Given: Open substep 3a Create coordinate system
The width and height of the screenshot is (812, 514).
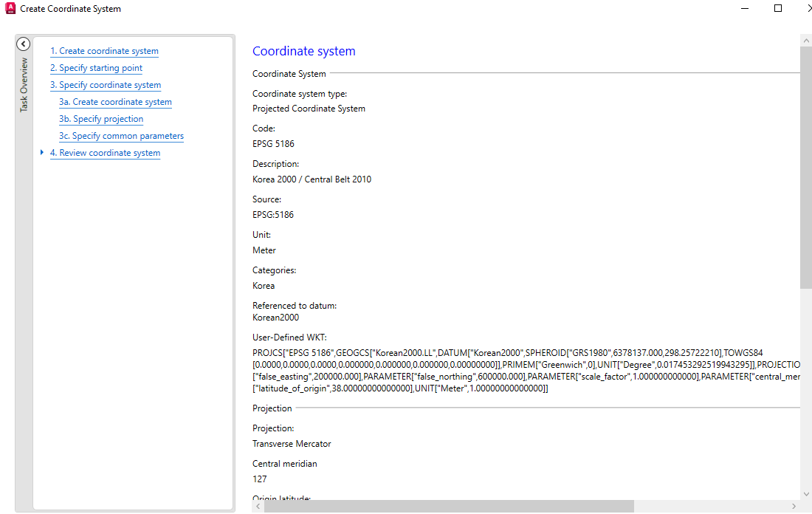Looking at the screenshot, I should point(115,102).
